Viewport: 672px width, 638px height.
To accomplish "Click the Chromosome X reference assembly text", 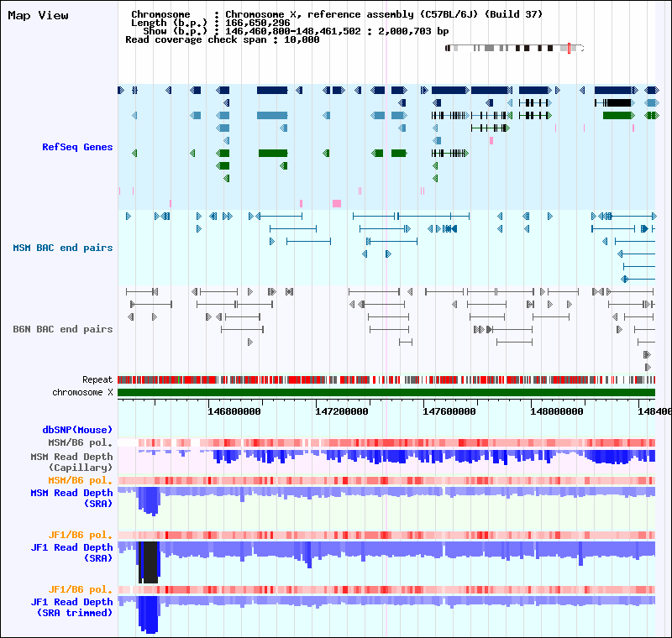I will (384, 14).
